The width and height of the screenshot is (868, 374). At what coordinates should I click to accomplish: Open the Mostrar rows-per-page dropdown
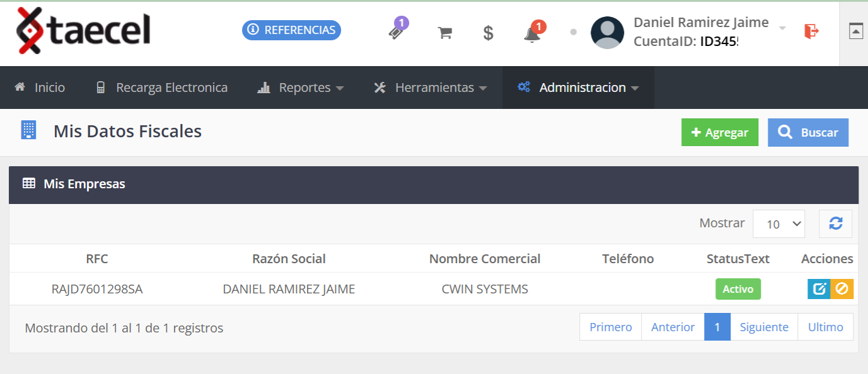tap(778, 224)
